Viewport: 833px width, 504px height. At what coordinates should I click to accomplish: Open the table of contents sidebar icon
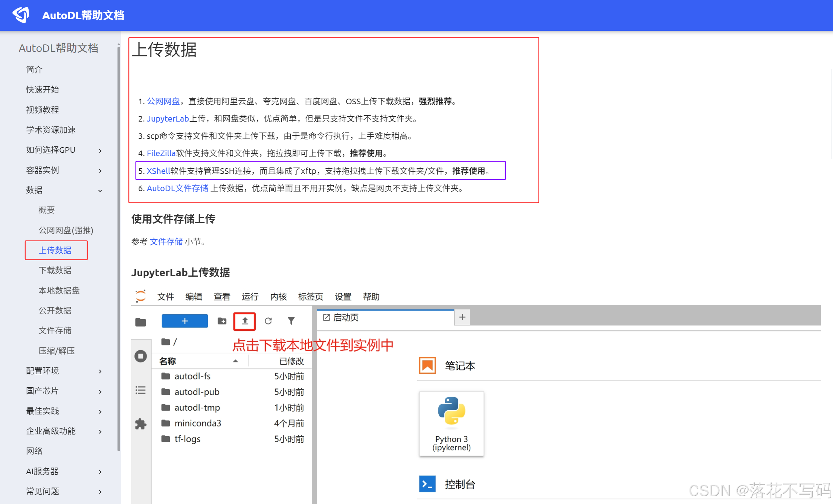[x=140, y=390]
